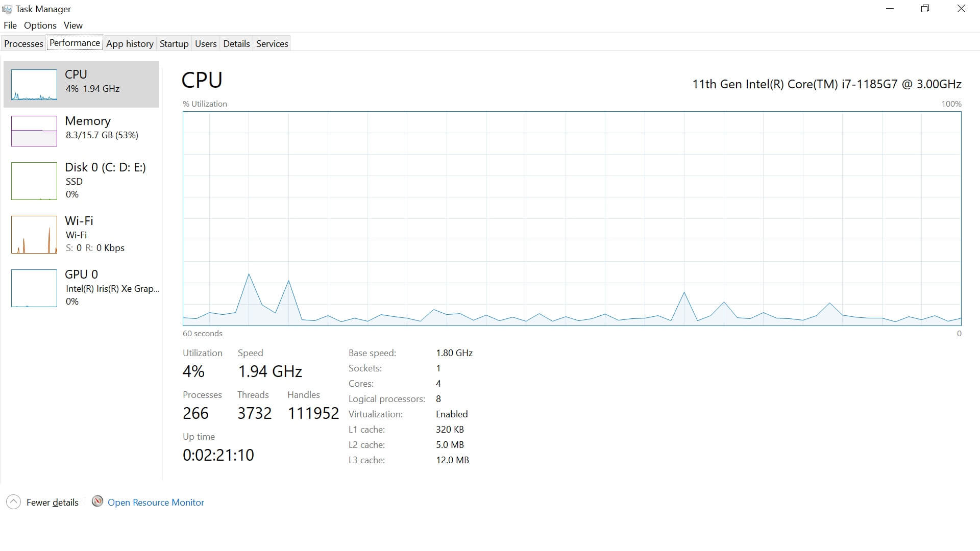The image size is (980, 551).
Task: Switch to App history tab
Action: [x=130, y=44]
